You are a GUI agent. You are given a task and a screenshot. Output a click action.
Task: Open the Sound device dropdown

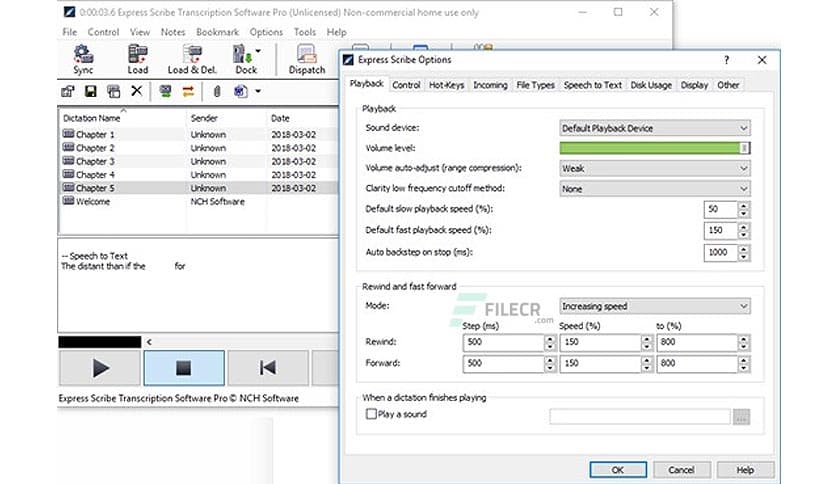(x=655, y=128)
